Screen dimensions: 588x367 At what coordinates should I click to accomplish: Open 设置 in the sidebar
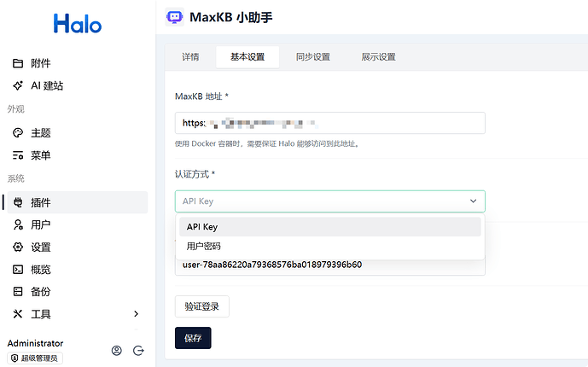click(x=78, y=247)
